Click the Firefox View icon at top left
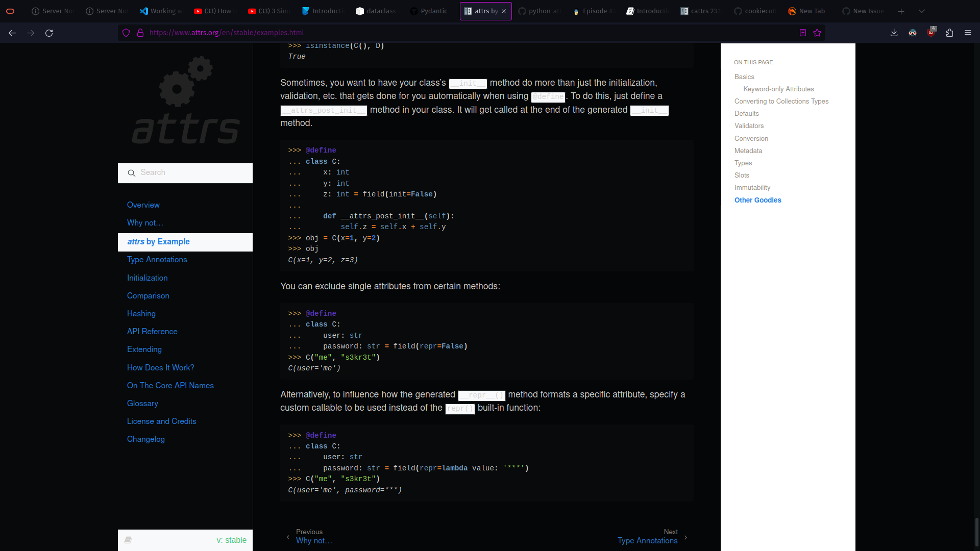This screenshot has height=551, width=980. click(x=10, y=11)
